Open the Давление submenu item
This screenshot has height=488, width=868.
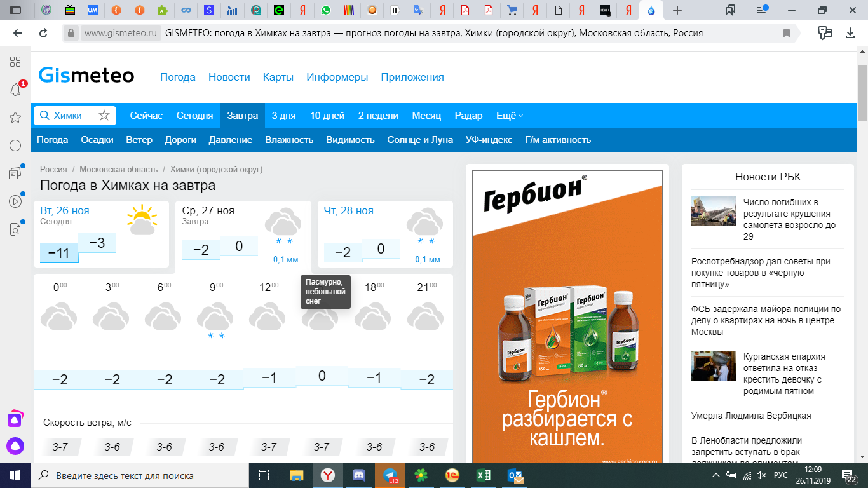(231, 140)
